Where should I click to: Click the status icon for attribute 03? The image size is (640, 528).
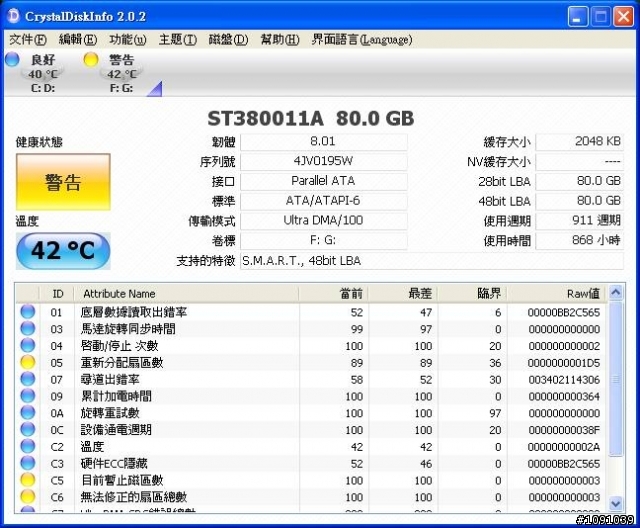[28, 329]
